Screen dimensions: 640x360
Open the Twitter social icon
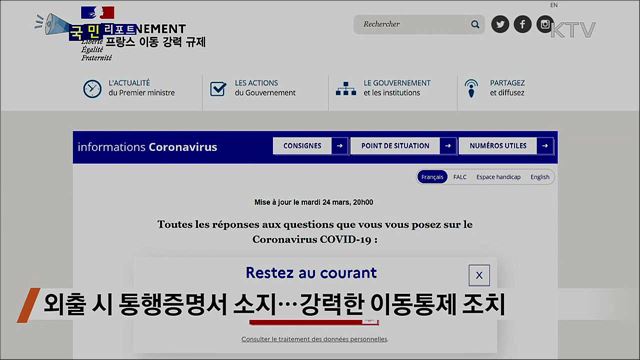point(500,24)
